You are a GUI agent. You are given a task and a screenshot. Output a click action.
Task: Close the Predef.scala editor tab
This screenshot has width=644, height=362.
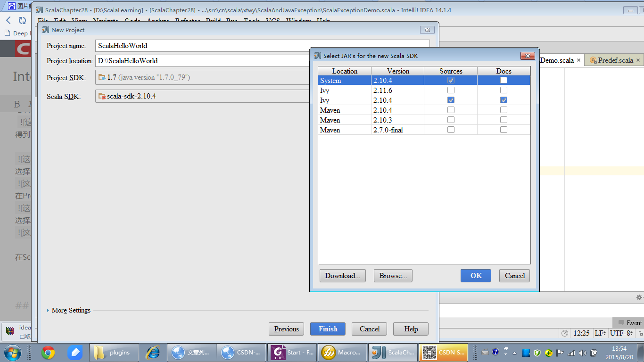638,60
